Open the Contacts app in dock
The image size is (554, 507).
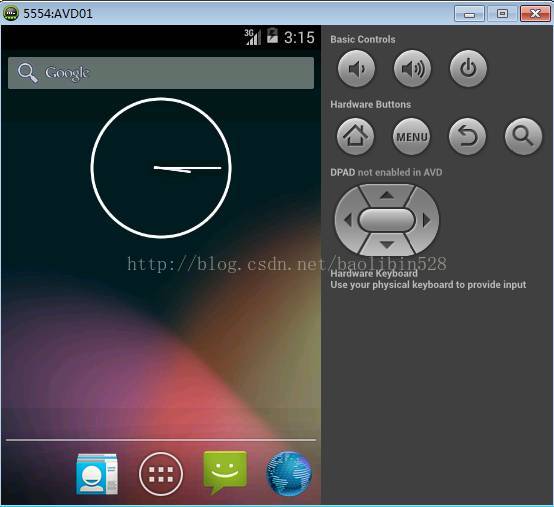click(97, 474)
